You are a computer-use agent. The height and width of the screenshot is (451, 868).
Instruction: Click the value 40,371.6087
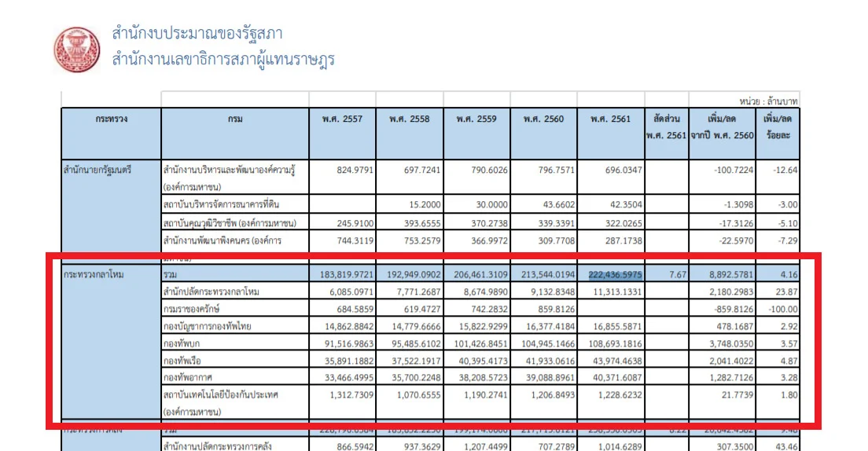616,377
